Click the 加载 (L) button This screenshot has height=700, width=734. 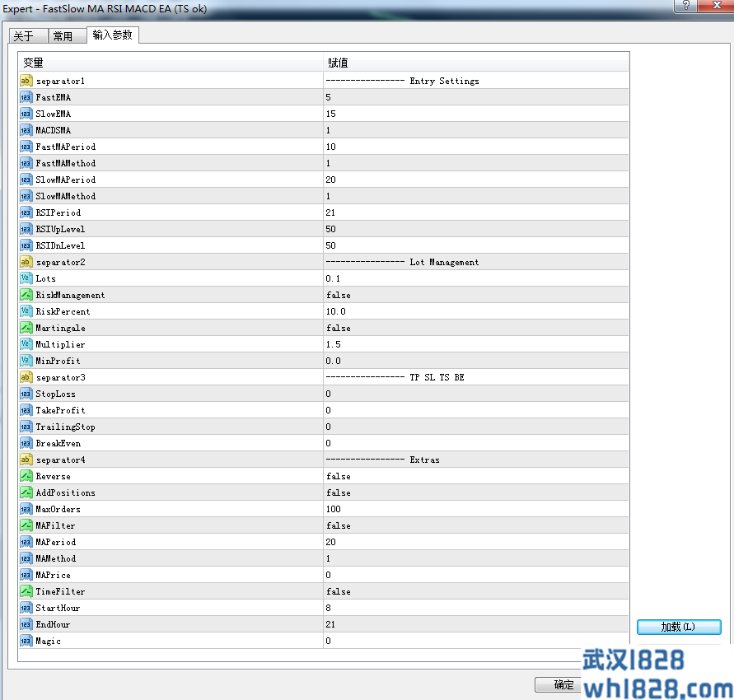click(x=679, y=627)
